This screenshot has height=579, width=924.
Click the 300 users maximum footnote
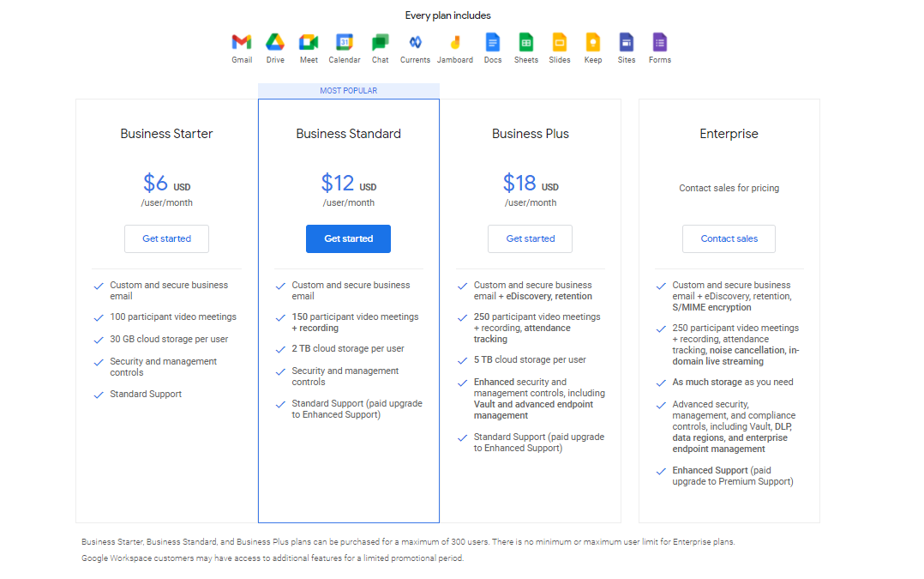point(408,542)
